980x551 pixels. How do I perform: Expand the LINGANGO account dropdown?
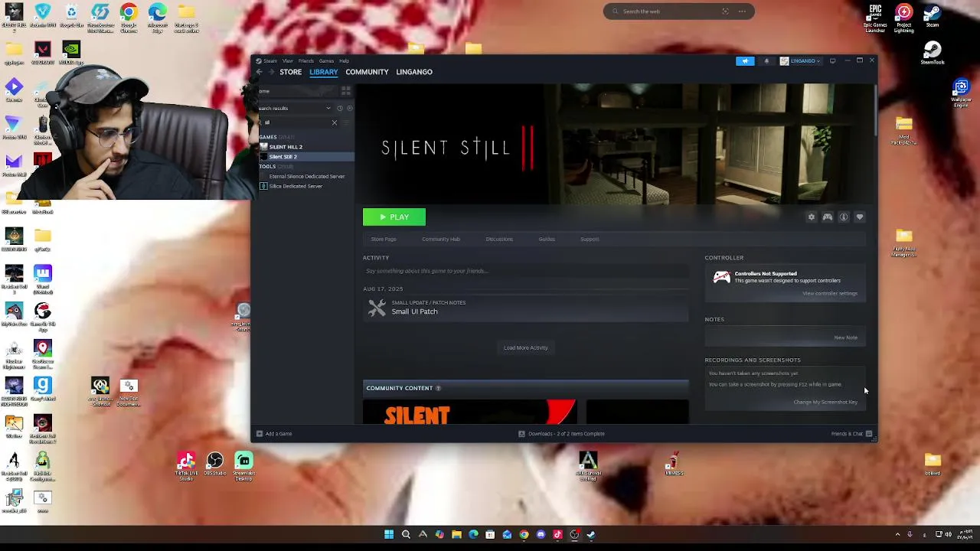[x=800, y=61]
